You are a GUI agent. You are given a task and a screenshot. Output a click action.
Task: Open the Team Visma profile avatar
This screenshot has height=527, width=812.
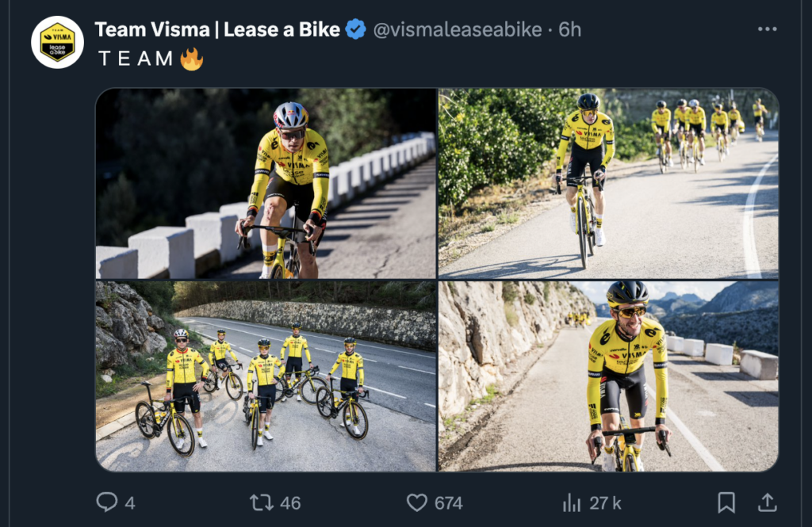pyautogui.click(x=57, y=42)
